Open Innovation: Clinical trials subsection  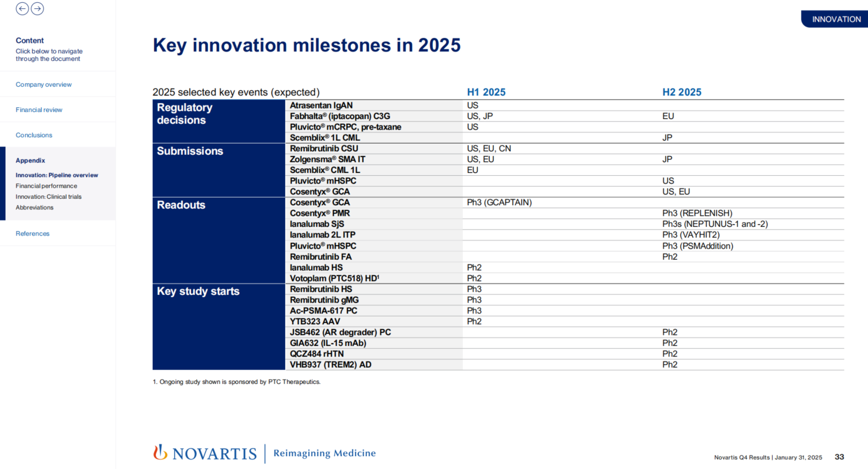tap(49, 196)
